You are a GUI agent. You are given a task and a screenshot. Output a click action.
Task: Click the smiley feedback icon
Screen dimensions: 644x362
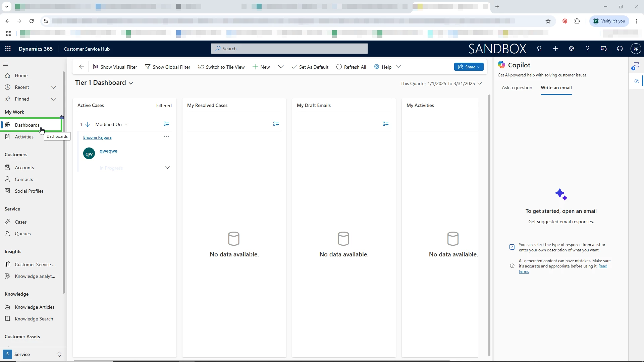click(620, 49)
